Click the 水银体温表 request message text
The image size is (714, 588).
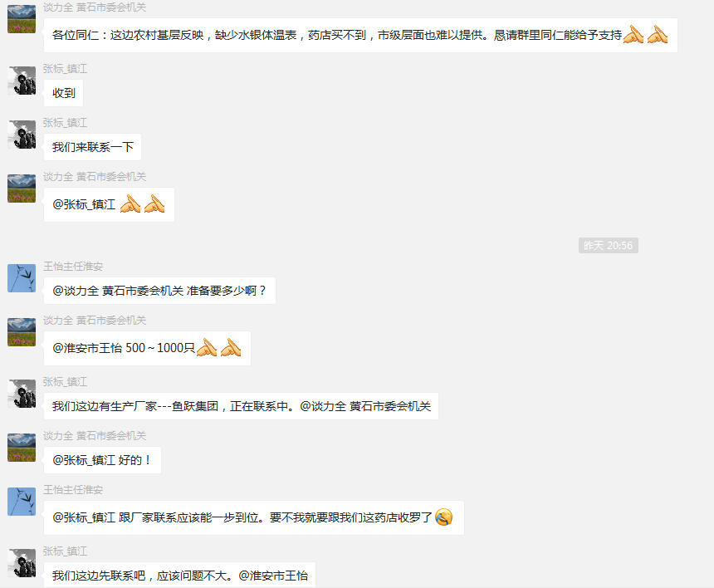point(337,35)
